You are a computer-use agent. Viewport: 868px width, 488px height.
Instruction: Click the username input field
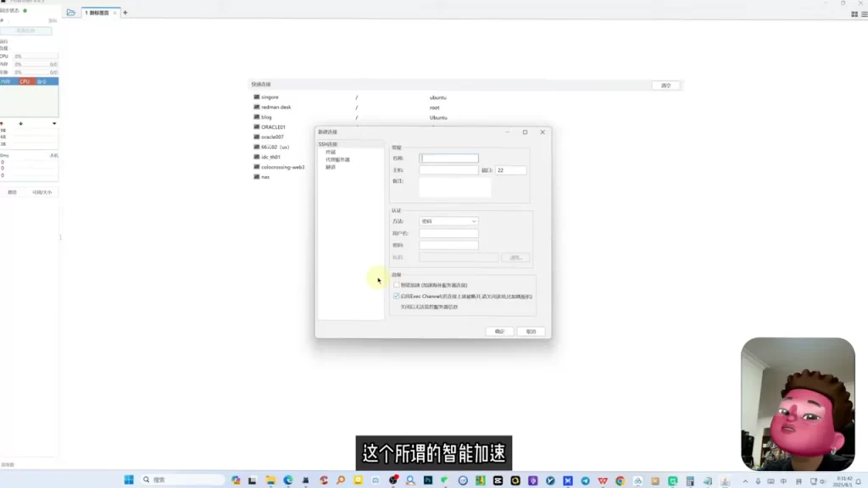pos(448,234)
